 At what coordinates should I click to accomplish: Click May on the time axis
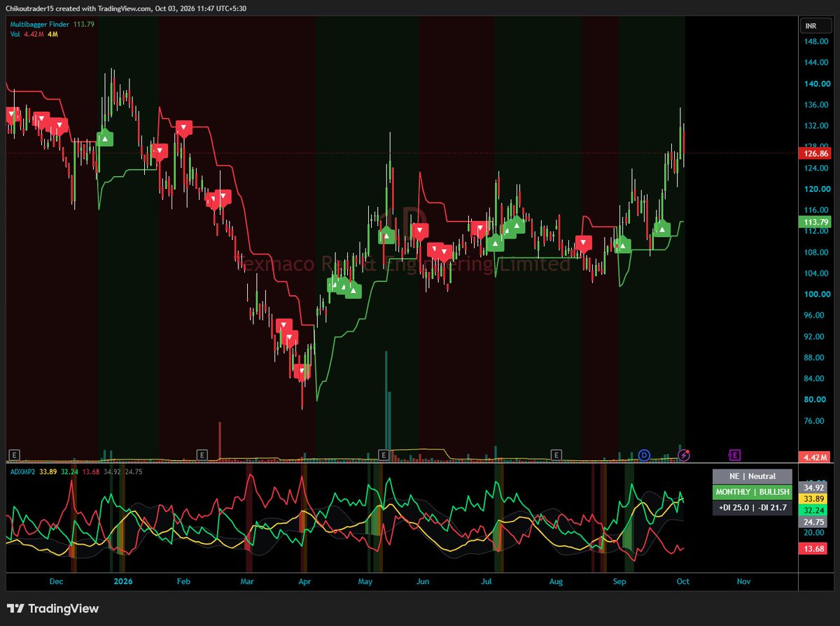click(365, 581)
